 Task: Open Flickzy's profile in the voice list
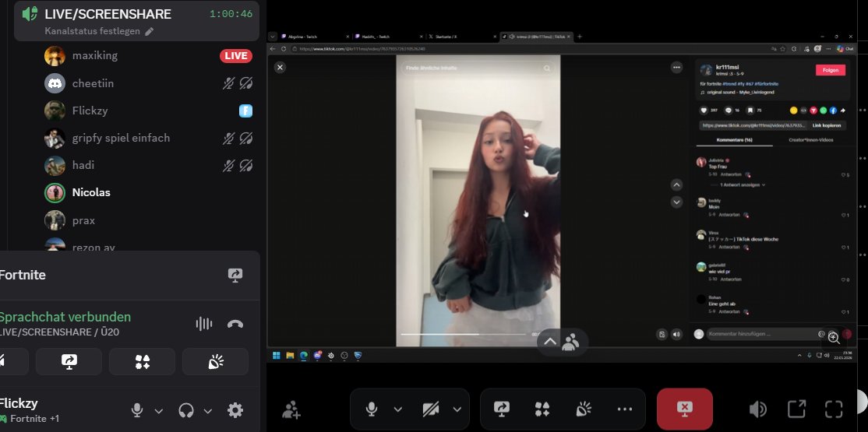pyautogui.click(x=90, y=111)
